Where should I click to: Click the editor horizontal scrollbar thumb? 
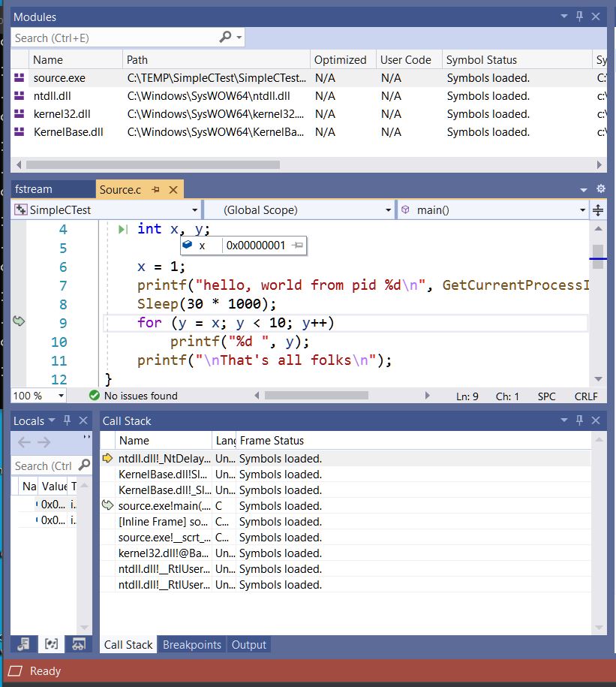[316, 396]
